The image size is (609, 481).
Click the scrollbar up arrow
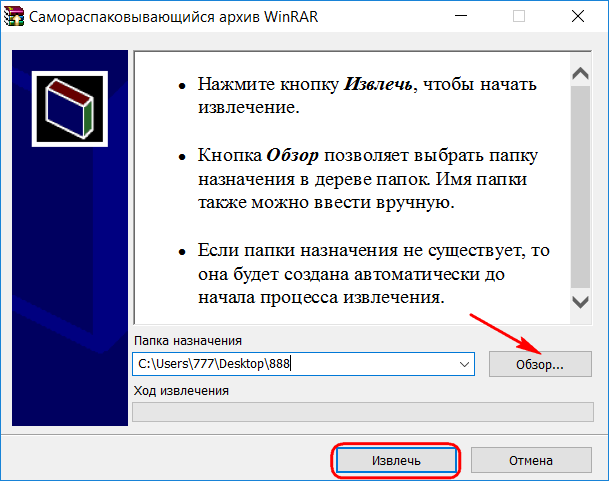(581, 73)
